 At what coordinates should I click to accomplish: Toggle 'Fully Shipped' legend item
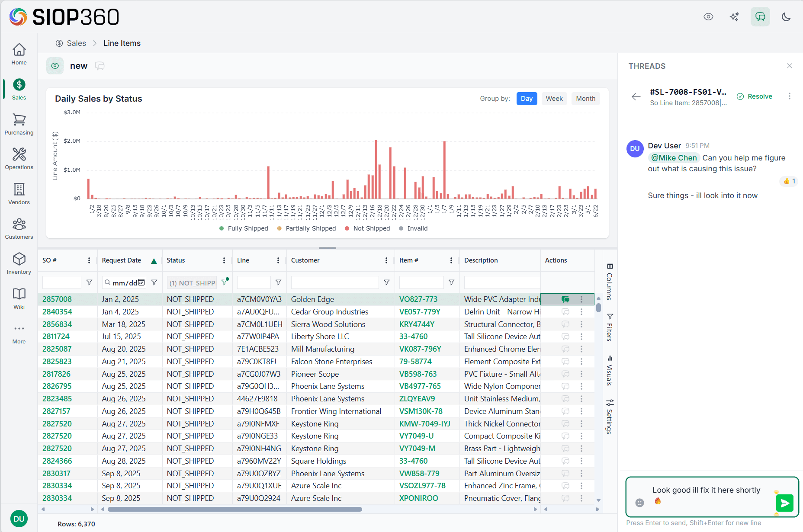click(x=243, y=228)
